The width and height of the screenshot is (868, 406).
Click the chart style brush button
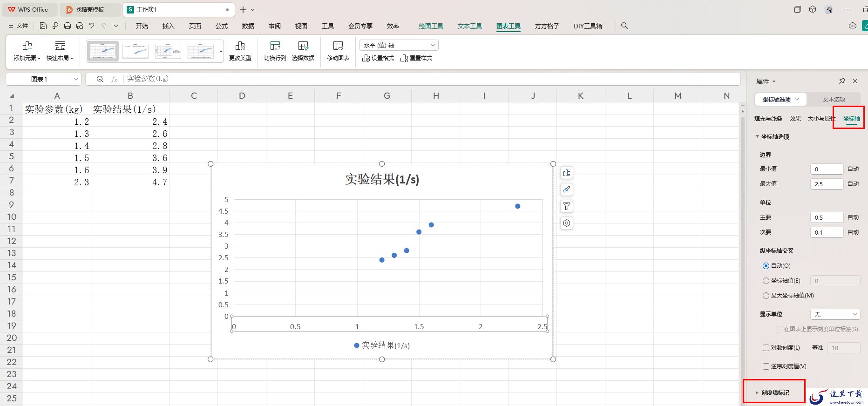566,189
